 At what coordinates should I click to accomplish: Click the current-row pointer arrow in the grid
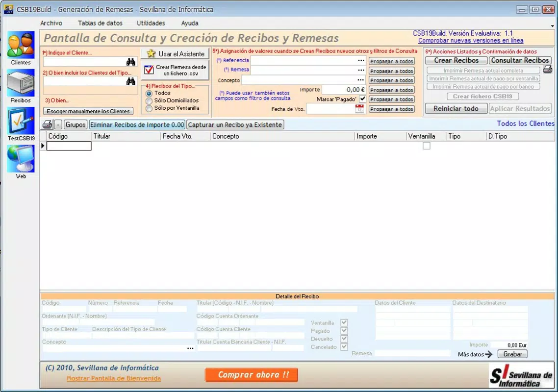tap(43, 146)
